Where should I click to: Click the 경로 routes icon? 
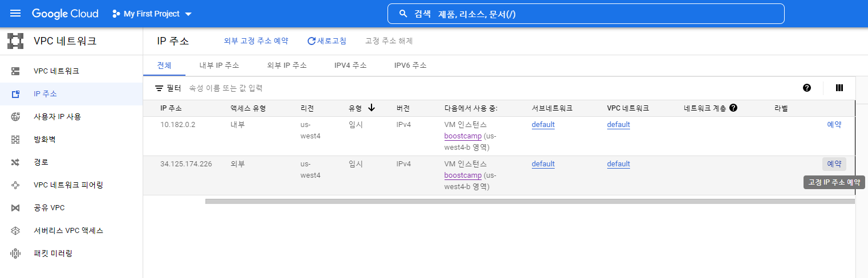click(x=15, y=162)
